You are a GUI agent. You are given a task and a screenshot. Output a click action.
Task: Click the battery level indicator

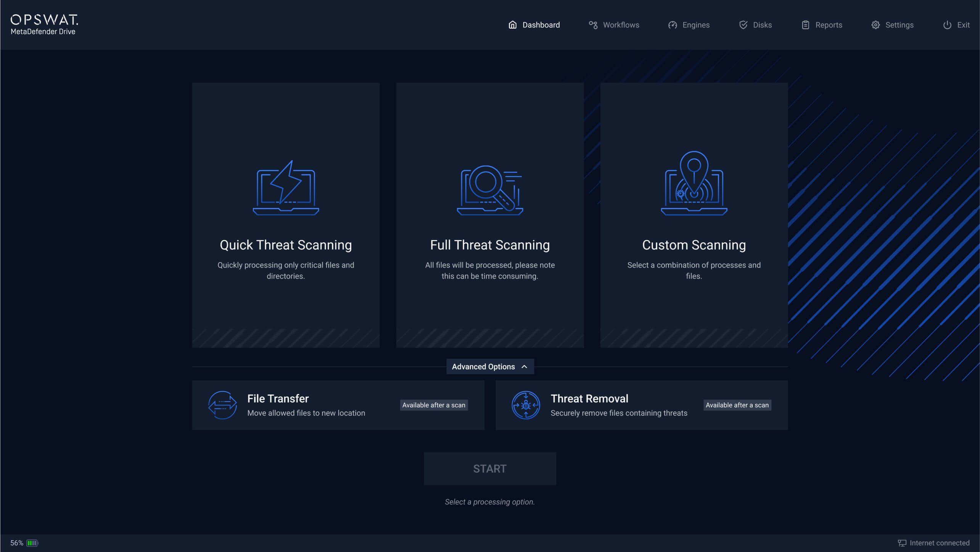tap(32, 542)
